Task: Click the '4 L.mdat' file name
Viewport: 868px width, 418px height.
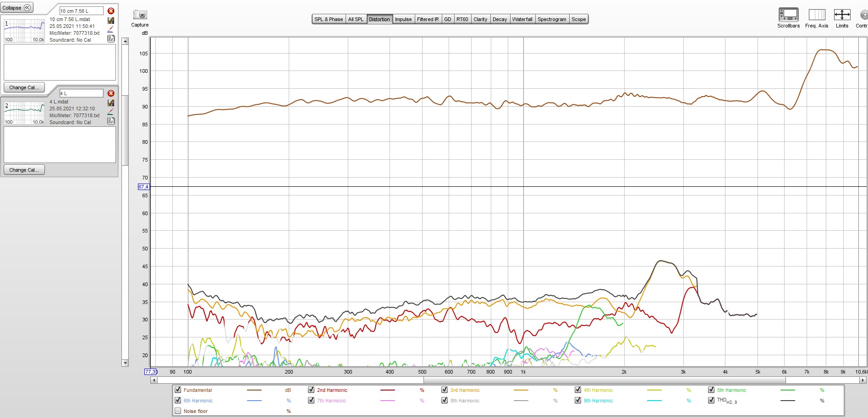Action: [x=59, y=102]
